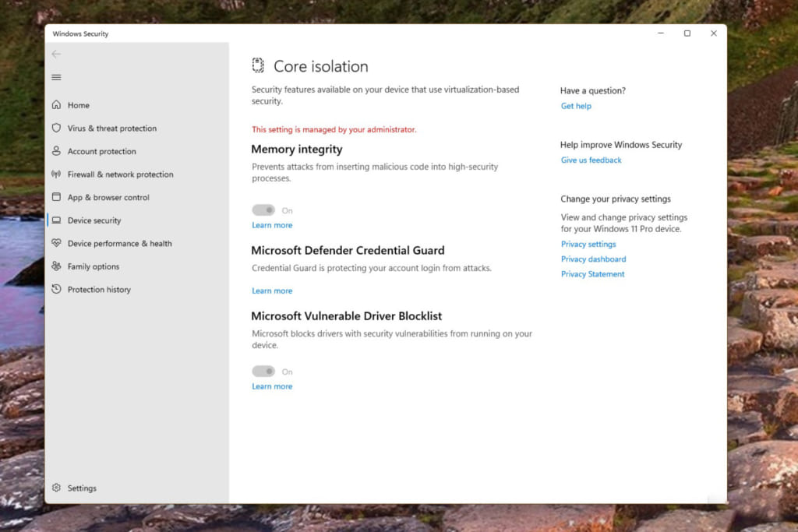Go back using the back arrow

pos(56,54)
